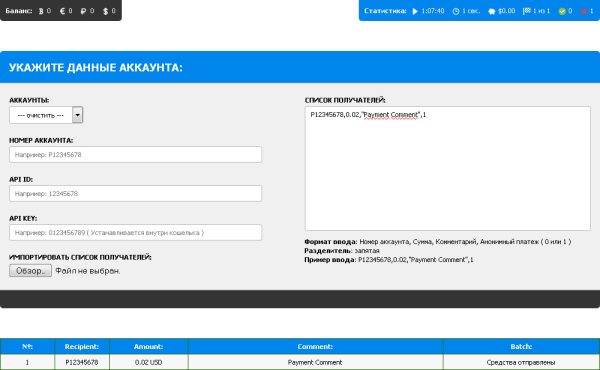Focus the API KEY input field
This screenshot has height=370, width=600.
coord(135,233)
